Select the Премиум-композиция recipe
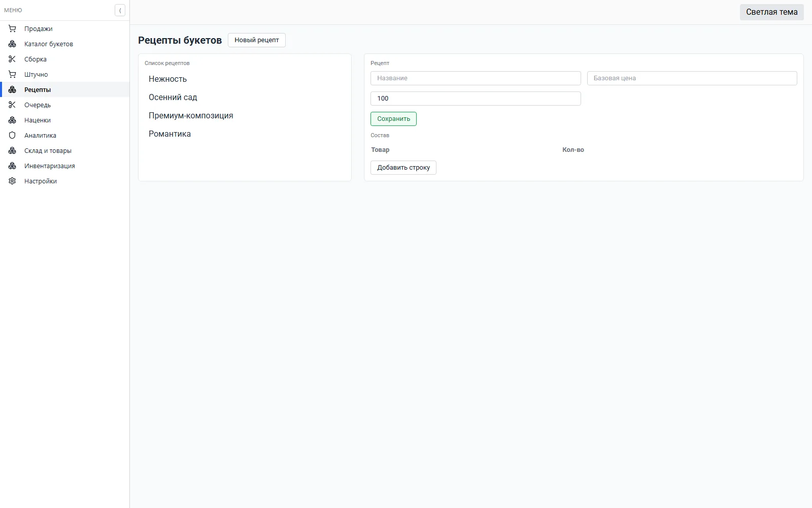The height and width of the screenshot is (508, 812). 245,116
